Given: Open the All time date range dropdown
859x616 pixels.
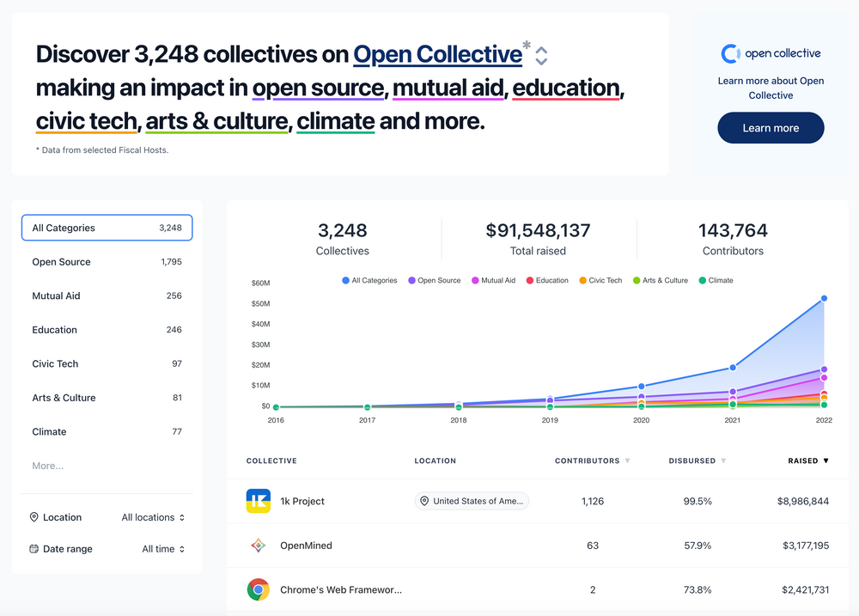Looking at the screenshot, I should pyautogui.click(x=163, y=548).
